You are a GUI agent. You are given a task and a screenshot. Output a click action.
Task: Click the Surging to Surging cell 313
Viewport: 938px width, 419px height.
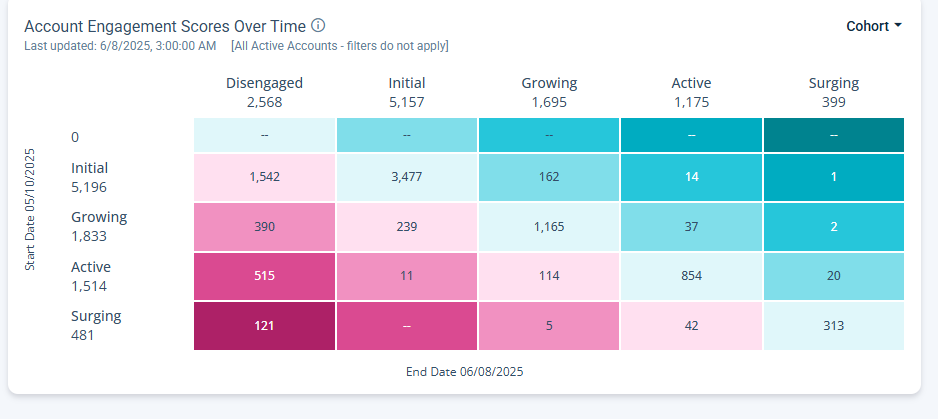[x=833, y=325]
